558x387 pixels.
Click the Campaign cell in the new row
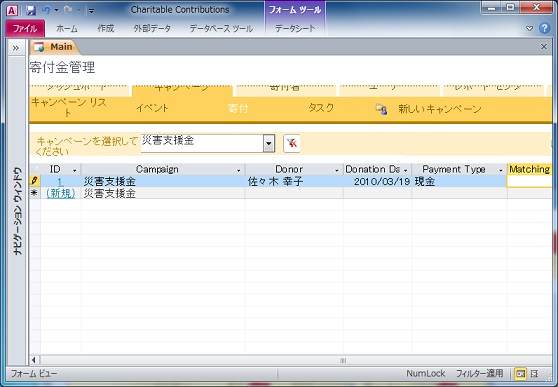(163, 193)
